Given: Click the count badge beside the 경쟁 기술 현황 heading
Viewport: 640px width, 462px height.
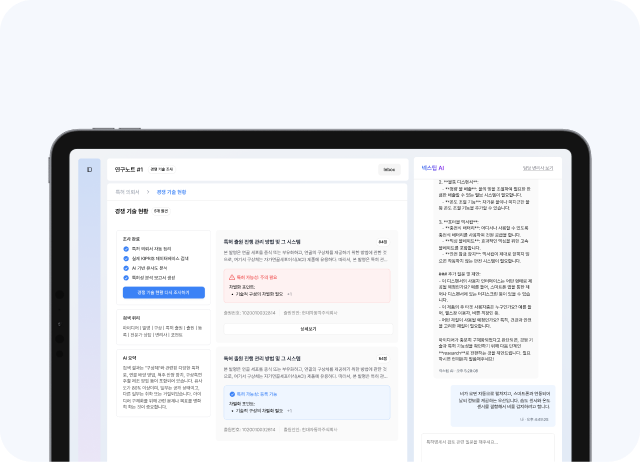Looking at the screenshot, I should point(161,211).
